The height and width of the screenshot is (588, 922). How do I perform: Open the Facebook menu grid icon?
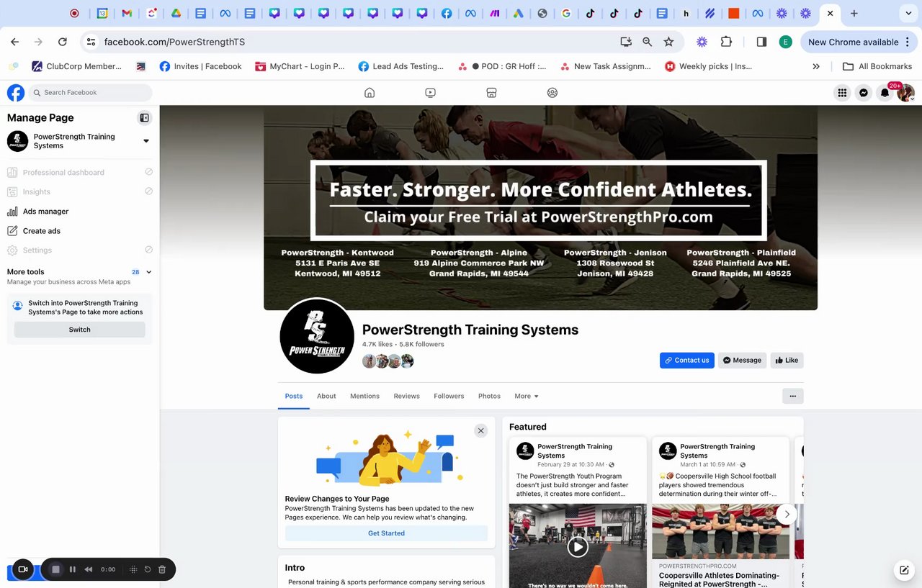(x=841, y=93)
